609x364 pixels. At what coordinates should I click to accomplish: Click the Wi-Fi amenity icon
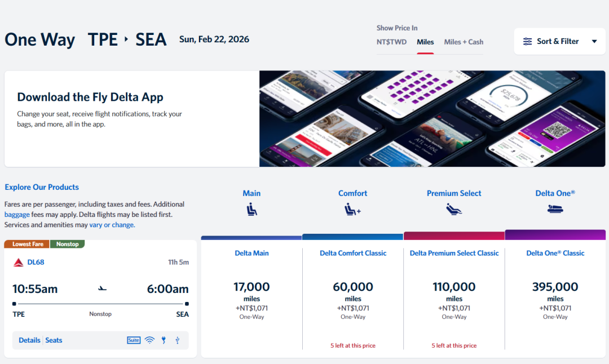click(149, 340)
